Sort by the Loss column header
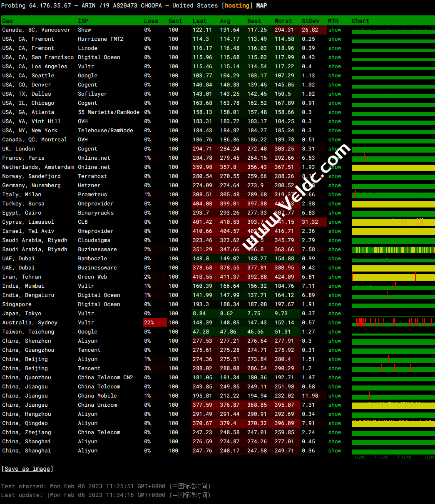 [x=151, y=21]
